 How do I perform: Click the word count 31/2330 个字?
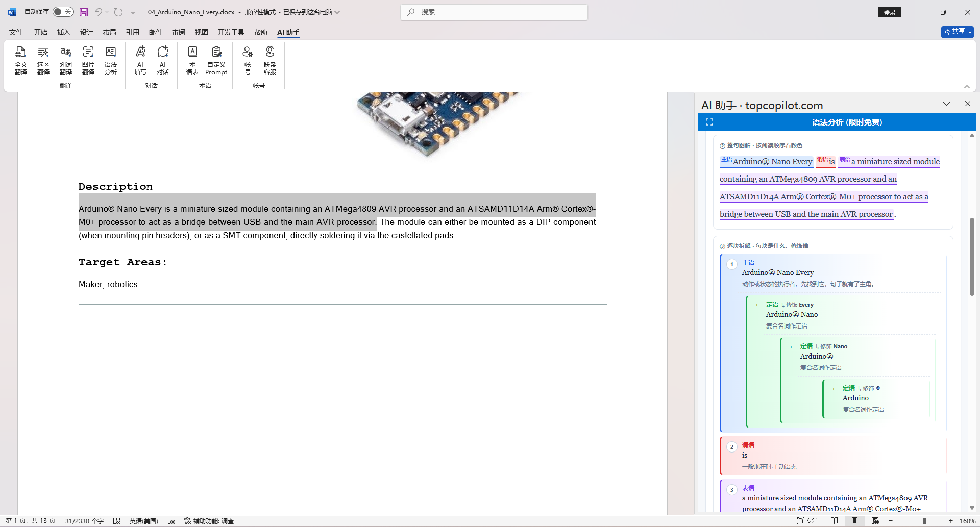[x=84, y=521]
